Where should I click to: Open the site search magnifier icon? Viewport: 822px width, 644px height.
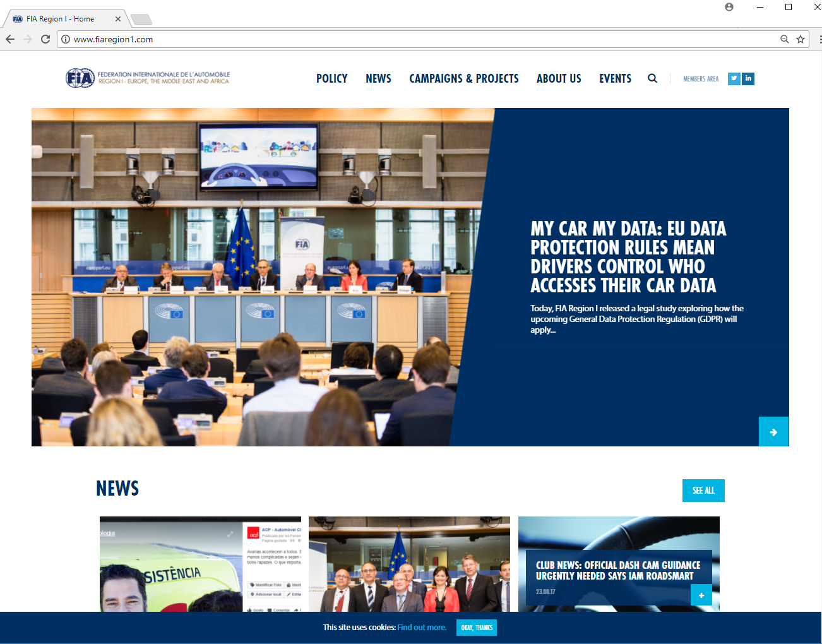tap(652, 78)
